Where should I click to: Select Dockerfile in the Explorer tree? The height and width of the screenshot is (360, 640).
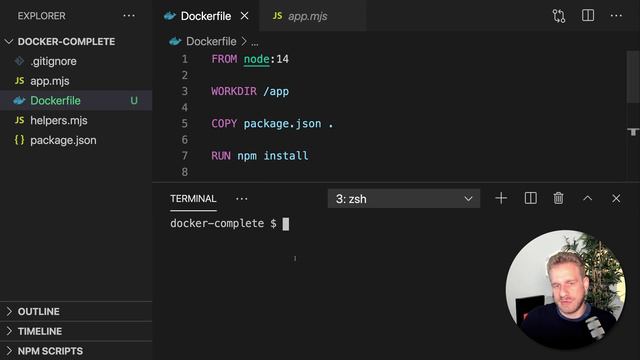coord(76,100)
